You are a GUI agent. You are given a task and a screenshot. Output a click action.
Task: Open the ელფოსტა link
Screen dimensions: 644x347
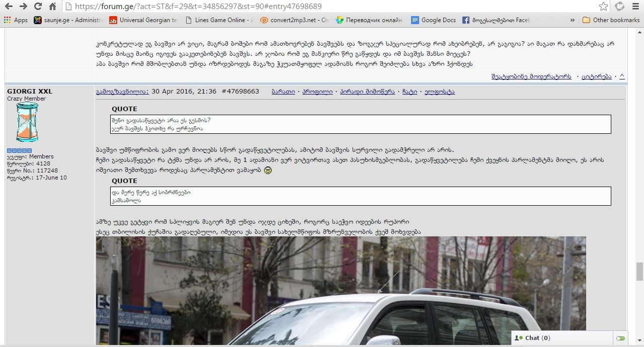[440, 92]
